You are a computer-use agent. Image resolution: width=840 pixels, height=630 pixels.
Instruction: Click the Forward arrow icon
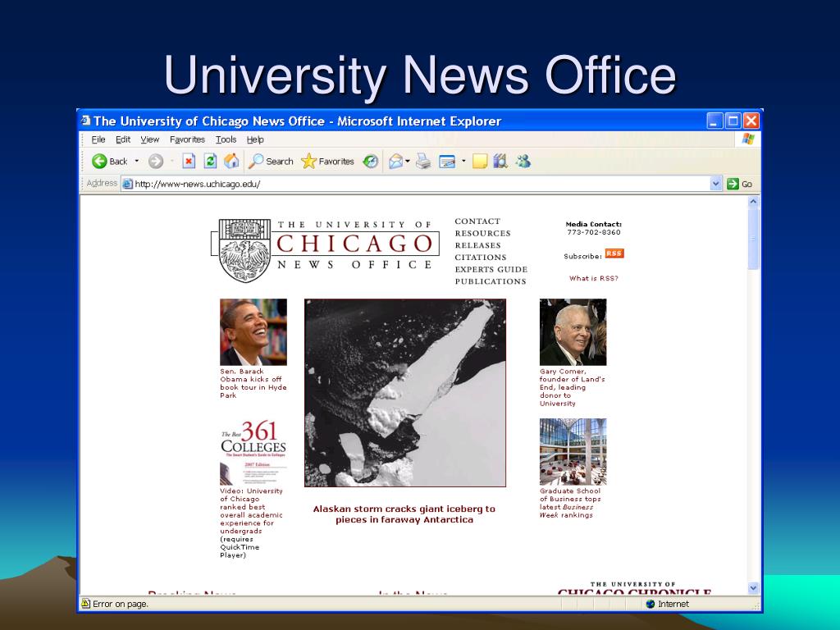coord(156,162)
